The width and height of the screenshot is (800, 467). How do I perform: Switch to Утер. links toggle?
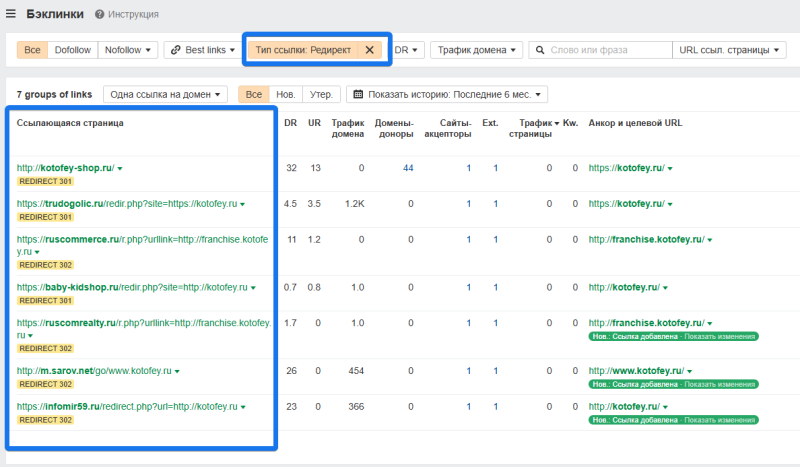click(320, 95)
